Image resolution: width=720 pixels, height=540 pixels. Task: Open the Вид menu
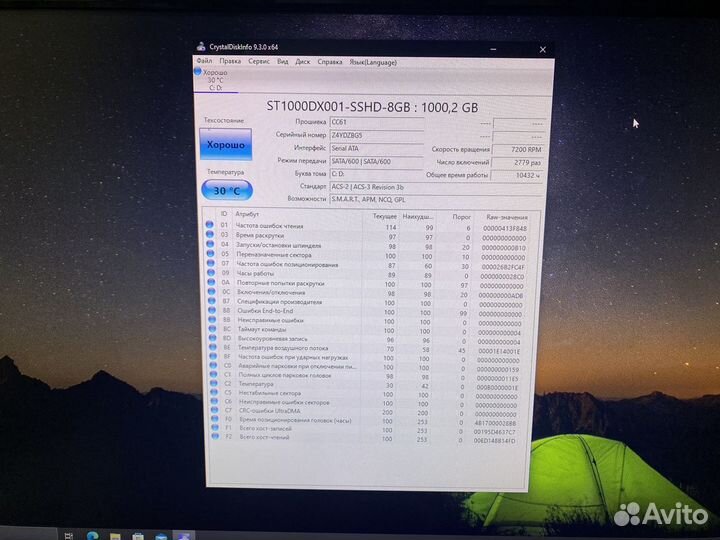click(282, 62)
